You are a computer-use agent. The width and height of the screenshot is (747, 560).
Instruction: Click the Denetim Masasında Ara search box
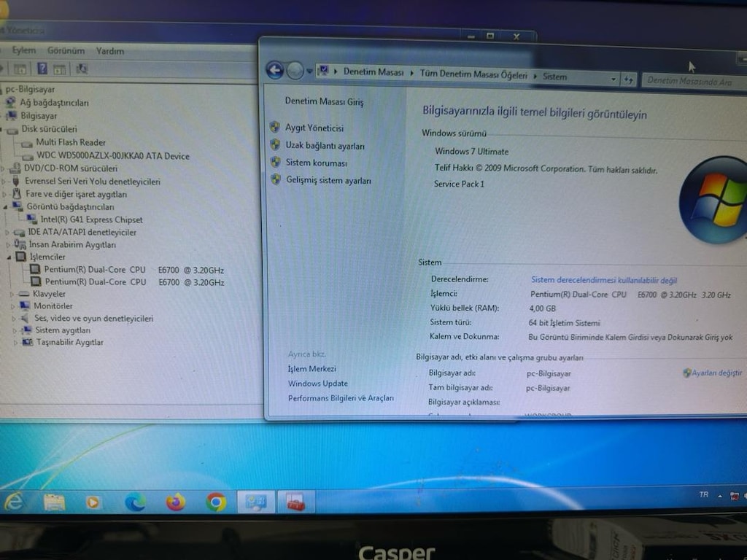coord(693,82)
